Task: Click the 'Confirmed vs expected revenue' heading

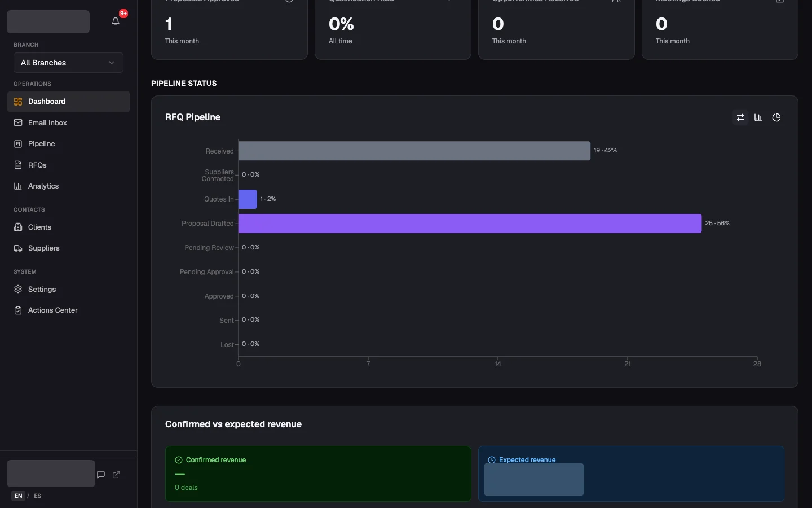Action: pyautogui.click(x=233, y=424)
